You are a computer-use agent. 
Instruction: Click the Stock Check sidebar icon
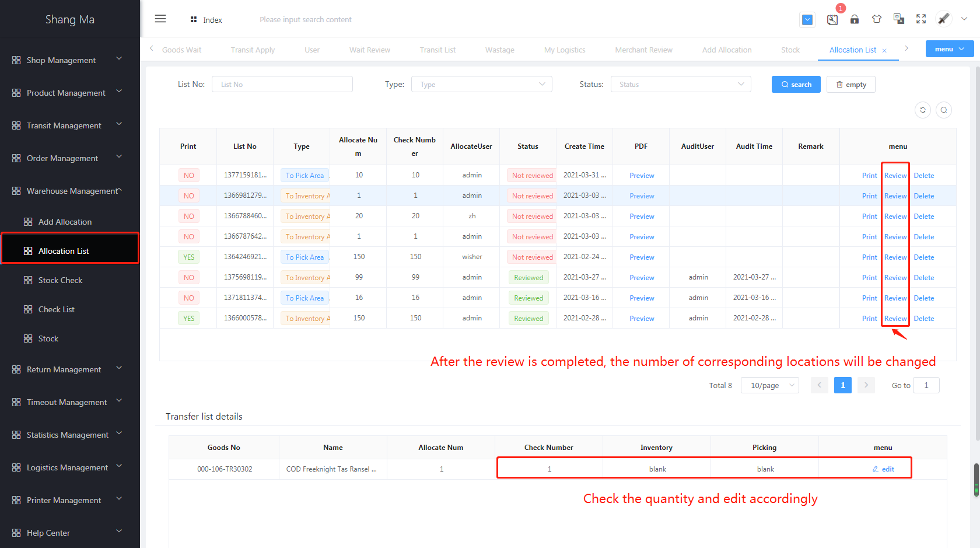(x=28, y=280)
